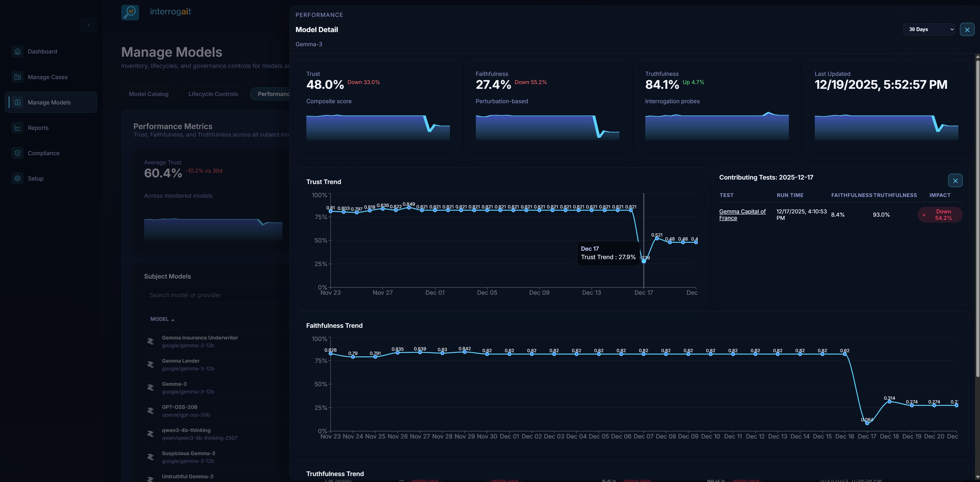Open Manage Cases via the folder icon

click(17, 77)
